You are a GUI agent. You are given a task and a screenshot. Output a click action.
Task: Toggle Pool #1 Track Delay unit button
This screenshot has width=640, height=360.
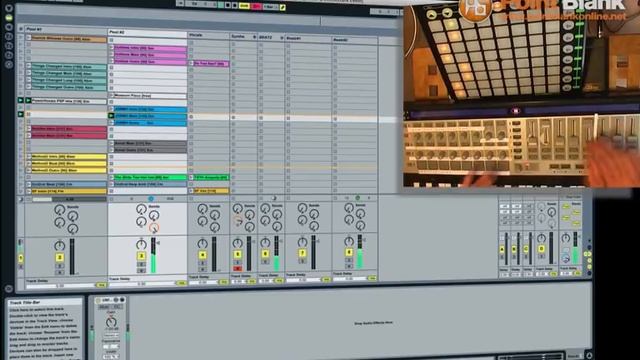pos(101,285)
